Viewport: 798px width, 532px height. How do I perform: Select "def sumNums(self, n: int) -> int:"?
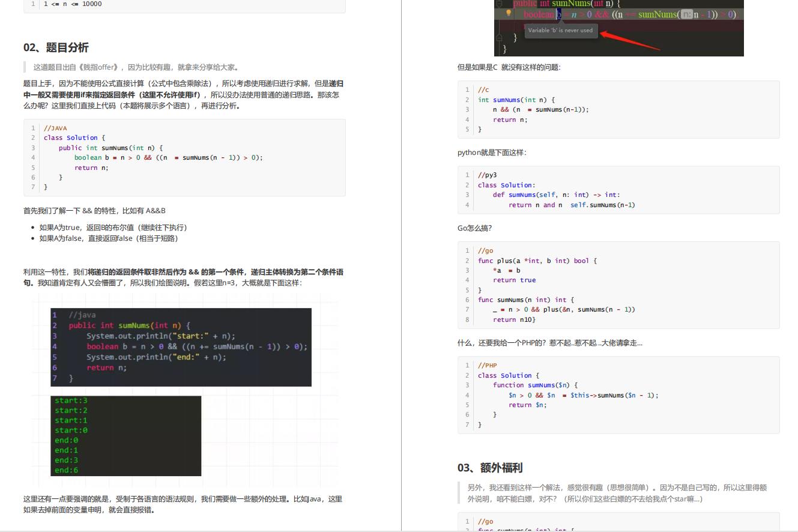click(x=557, y=195)
